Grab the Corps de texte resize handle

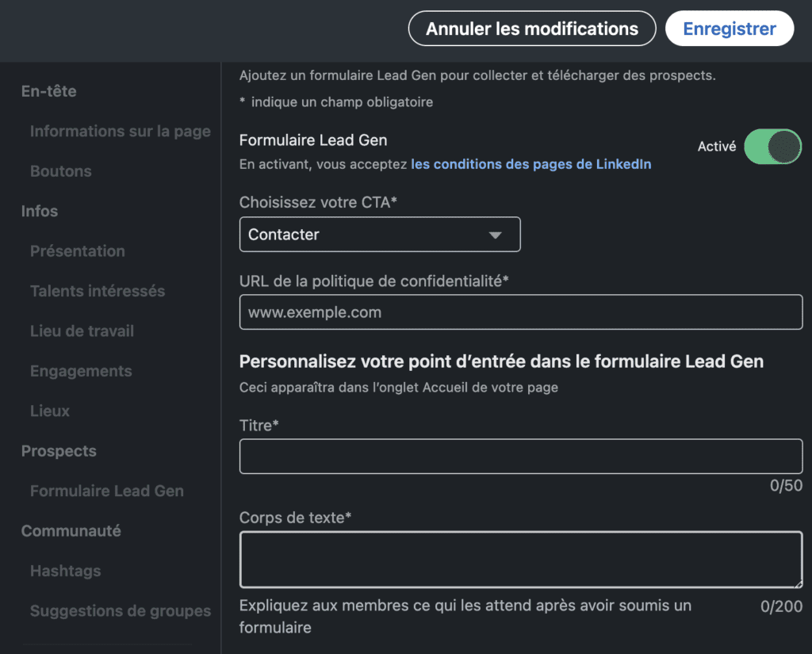click(x=798, y=583)
